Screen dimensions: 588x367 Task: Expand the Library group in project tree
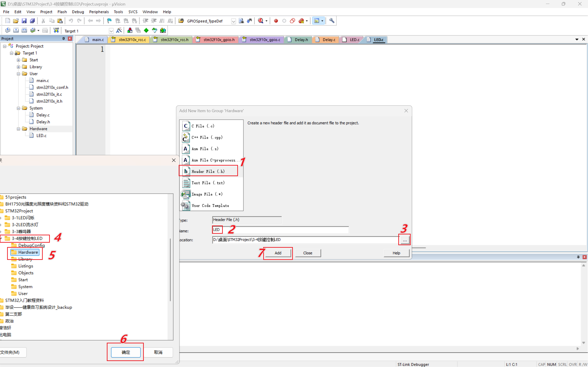coord(18,67)
